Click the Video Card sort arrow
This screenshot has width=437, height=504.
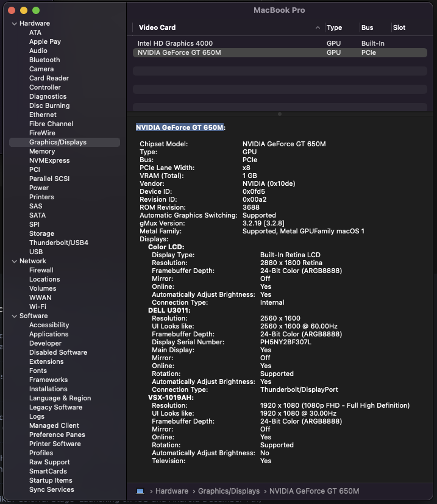click(318, 27)
